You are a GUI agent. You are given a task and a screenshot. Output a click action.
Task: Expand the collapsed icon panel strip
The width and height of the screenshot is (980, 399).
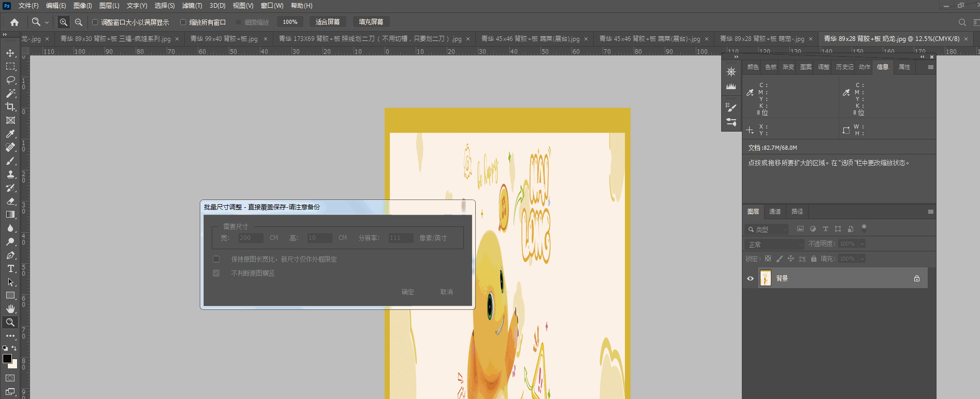[736, 57]
